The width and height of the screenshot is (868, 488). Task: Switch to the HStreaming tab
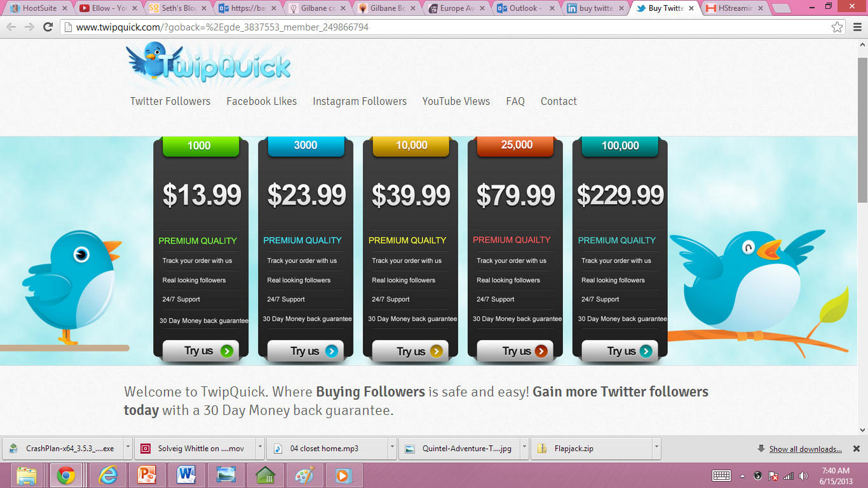(736, 9)
